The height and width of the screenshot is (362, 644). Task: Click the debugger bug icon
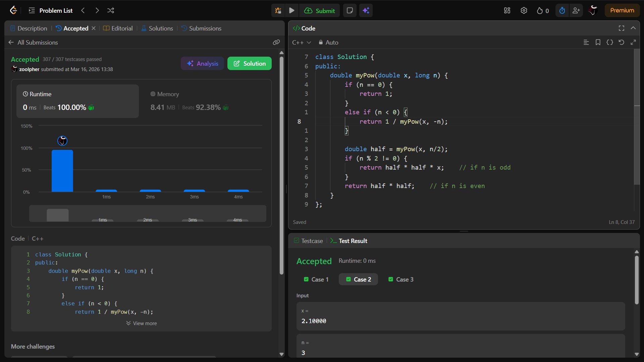click(x=278, y=10)
